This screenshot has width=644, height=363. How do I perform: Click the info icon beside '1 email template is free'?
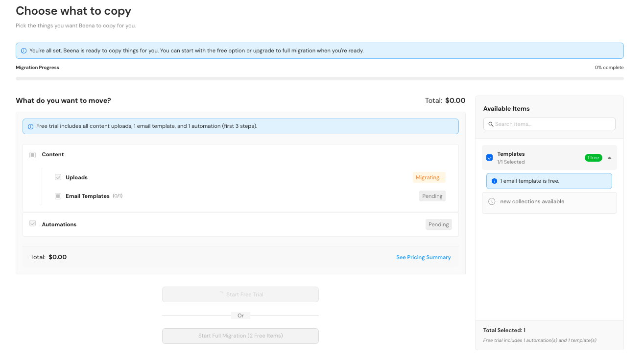click(x=494, y=181)
